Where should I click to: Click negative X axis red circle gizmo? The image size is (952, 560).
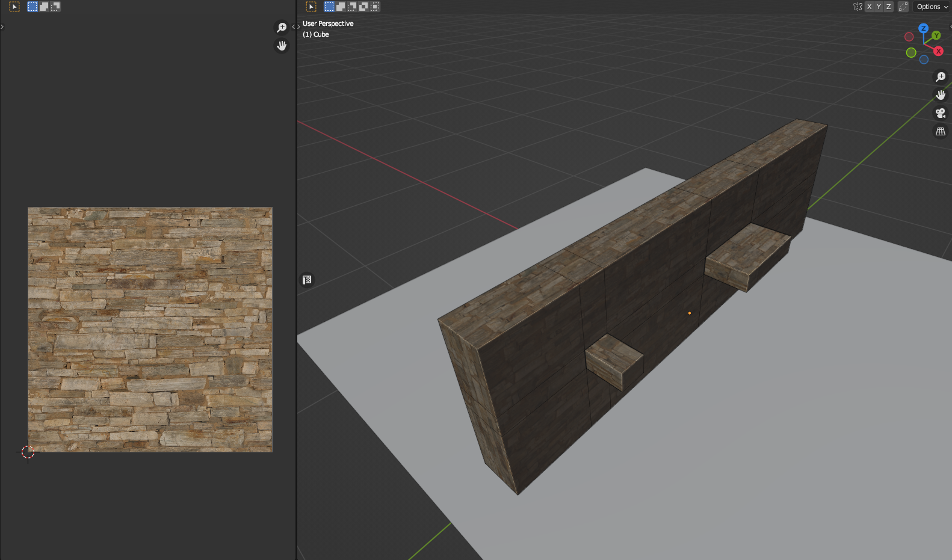(x=909, y=37)
